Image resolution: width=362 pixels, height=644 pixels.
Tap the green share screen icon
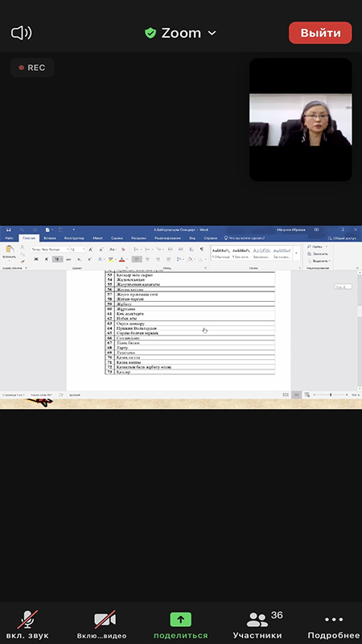tap(180, 619)
